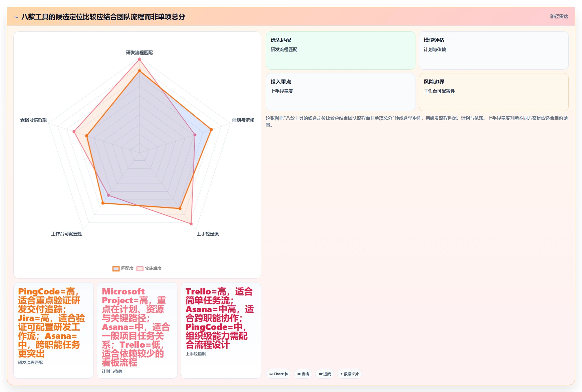The height and width of the screenshot is (392, 582).
Task: Click the dashboard title 八款工具的候选定位比较
Action: 103,17
